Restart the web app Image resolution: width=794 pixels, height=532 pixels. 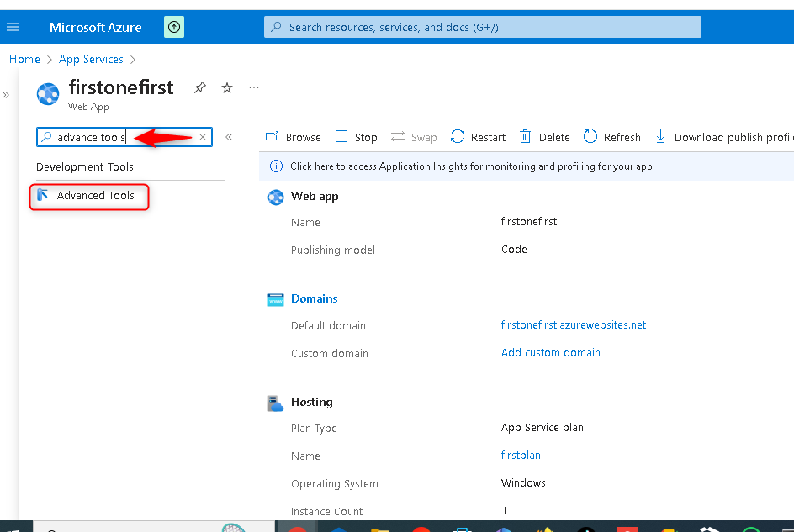[479, 137]
